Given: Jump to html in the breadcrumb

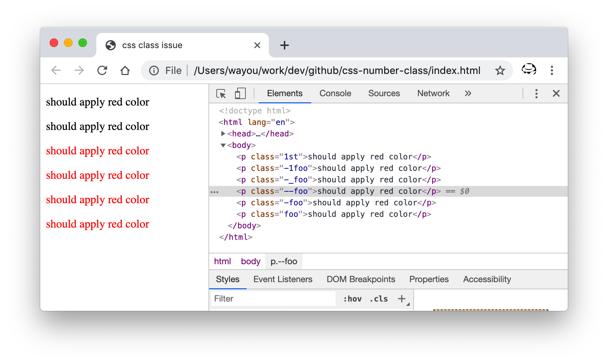Looking at the screenshot, I should click(222, 261).
